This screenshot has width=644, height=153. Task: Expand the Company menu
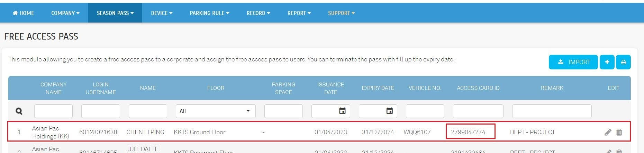click(x=65, y=13)
